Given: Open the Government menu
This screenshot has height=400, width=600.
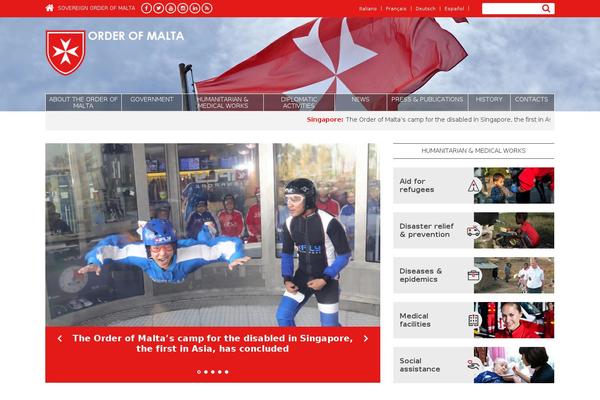Looking at the screenshot, I should point(152,102).
